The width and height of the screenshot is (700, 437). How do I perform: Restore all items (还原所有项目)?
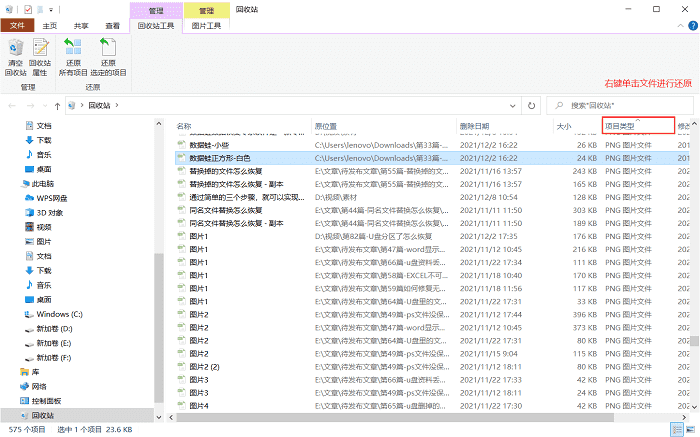click(73, 57)
